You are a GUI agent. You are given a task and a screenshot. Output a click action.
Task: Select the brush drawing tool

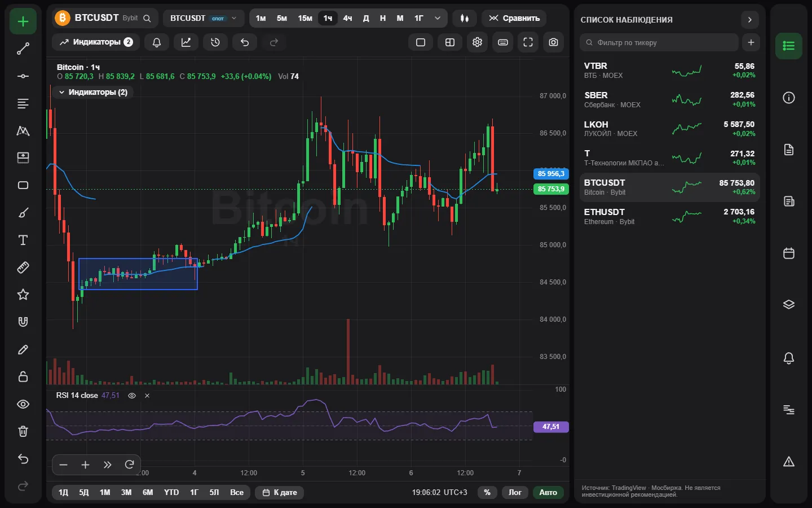[x=23, y=213]
